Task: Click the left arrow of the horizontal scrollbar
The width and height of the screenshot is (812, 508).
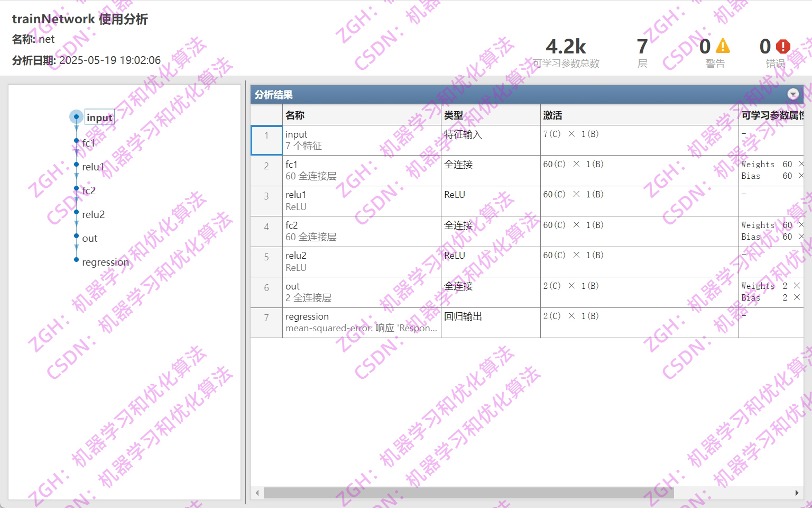Action: click(257, 493)
